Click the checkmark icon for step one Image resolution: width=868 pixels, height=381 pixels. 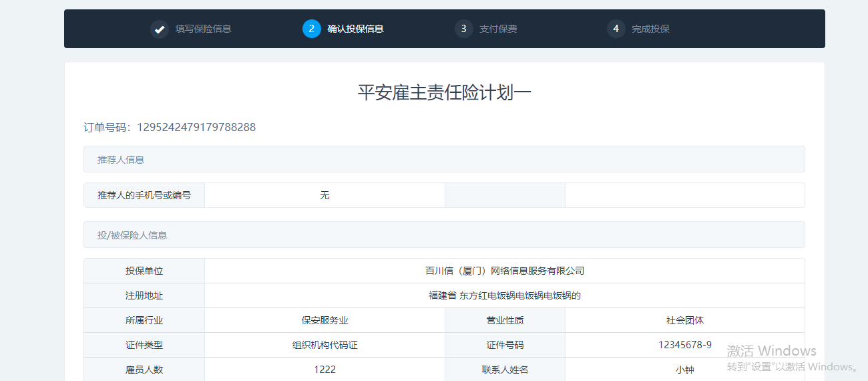coord(160,29)
